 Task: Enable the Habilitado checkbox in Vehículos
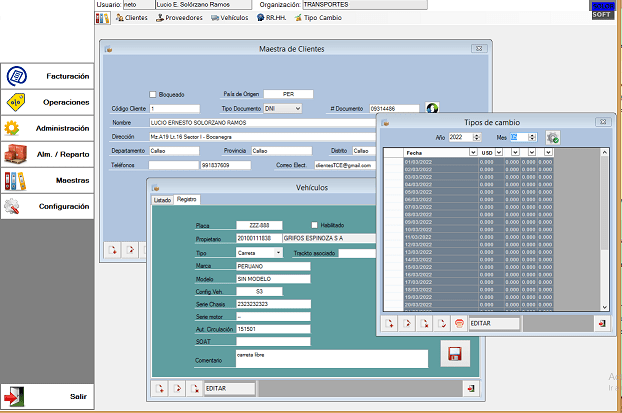(315, 225)
